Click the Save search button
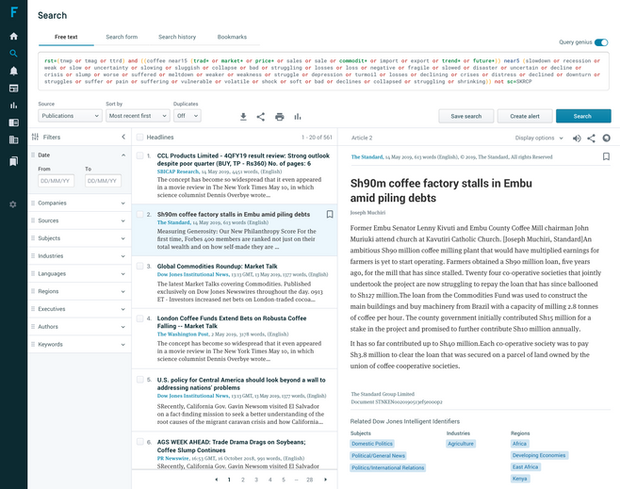 click(466, 116)
